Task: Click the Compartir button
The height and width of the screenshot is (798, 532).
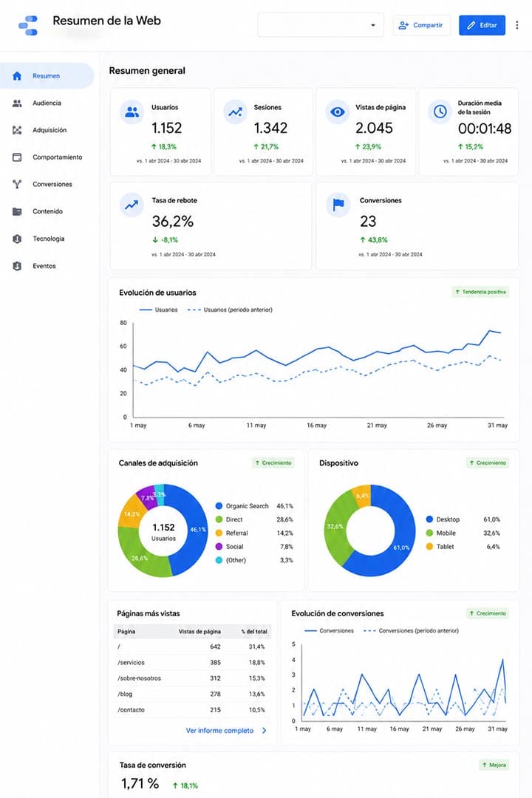Action: pos(421,25)
